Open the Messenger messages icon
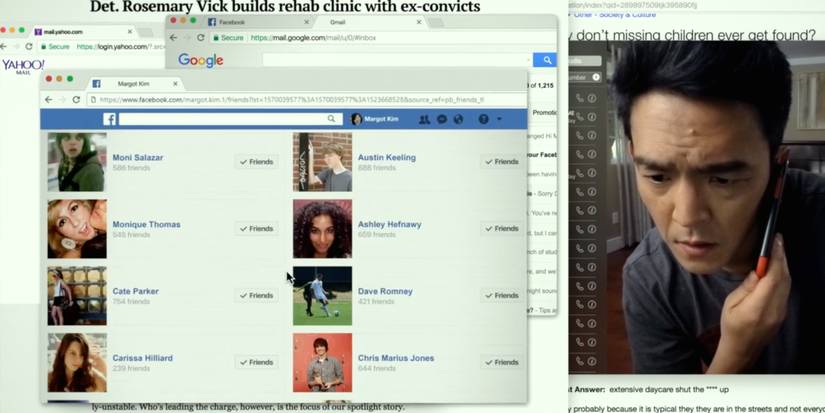This screenshot has width=825, height=413. tap(442, 119)
